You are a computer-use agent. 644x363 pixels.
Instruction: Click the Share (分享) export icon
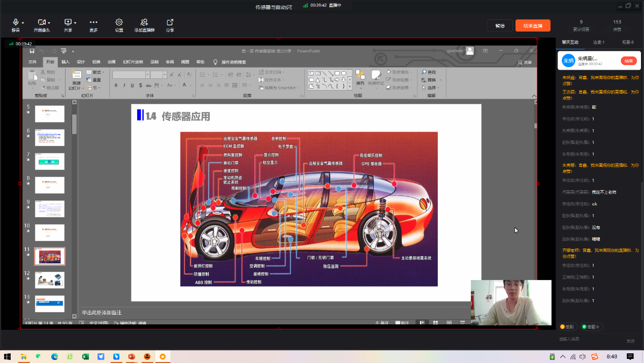170,23
